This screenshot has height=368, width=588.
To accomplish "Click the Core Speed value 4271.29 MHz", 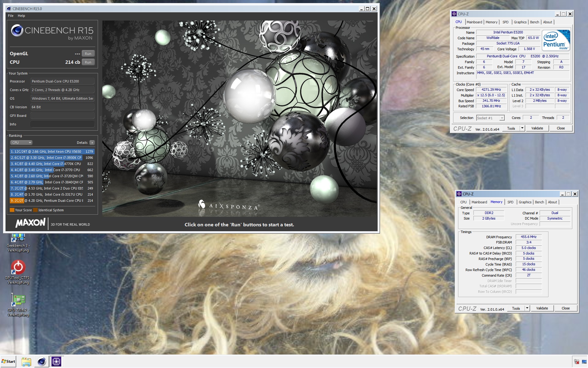I will point(491,90).
